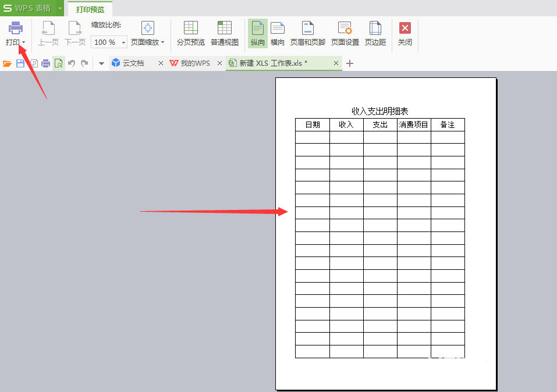The width and height of the screenshot is (557, 392).
Task: Close the 新建 XLS 工作表.xls tab
Action: tap(336, 63)
